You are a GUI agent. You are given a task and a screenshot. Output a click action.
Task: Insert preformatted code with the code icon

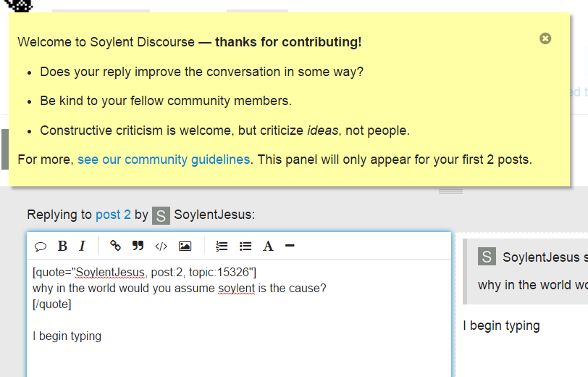click(x=161, y=246)
